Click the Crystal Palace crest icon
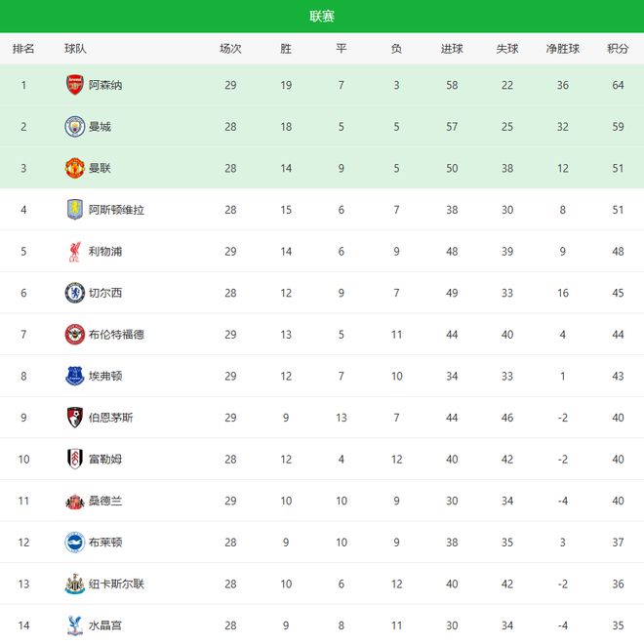This screenshot has height=644, width=644. coord(75,625)
